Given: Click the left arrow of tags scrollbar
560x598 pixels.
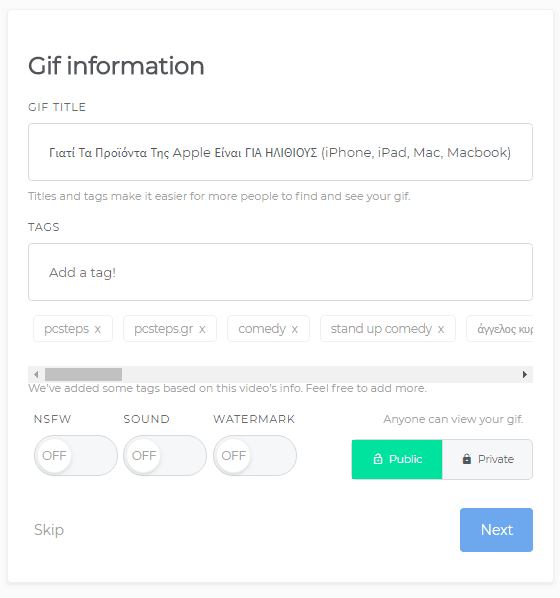Looking at the screenshot, I should click(36, 375).
